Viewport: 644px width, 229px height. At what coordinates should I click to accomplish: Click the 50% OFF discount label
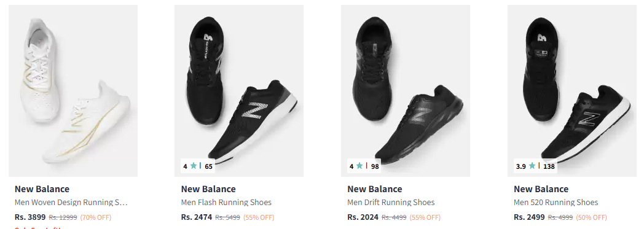(591, 217)
